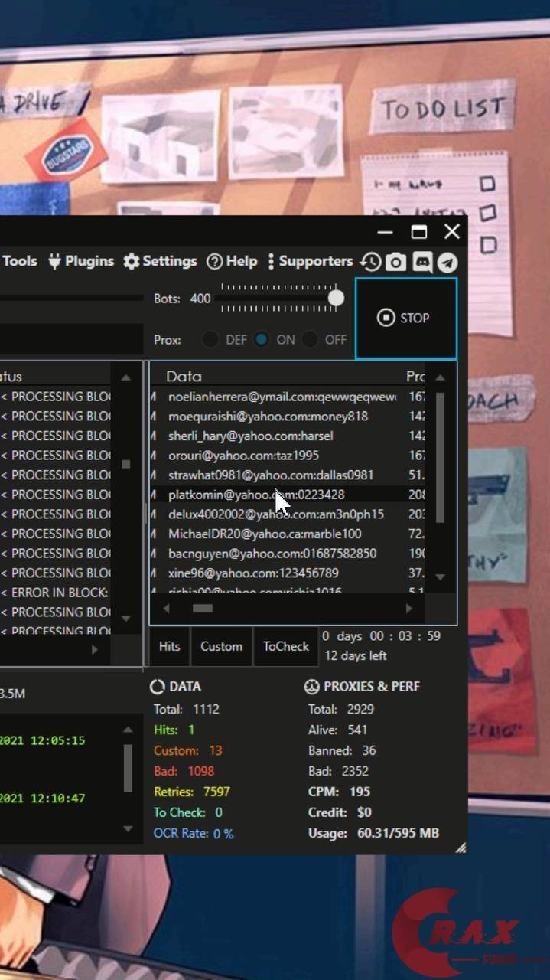Select the delux4002002@yahoo.com row
Screen dimensions: 550x980
click(x=287, y=514)
